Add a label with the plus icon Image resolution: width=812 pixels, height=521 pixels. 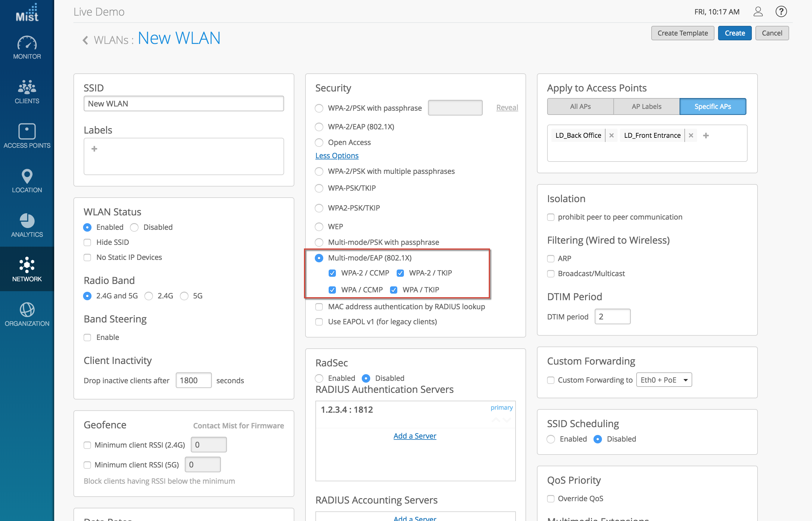[95, 149]
